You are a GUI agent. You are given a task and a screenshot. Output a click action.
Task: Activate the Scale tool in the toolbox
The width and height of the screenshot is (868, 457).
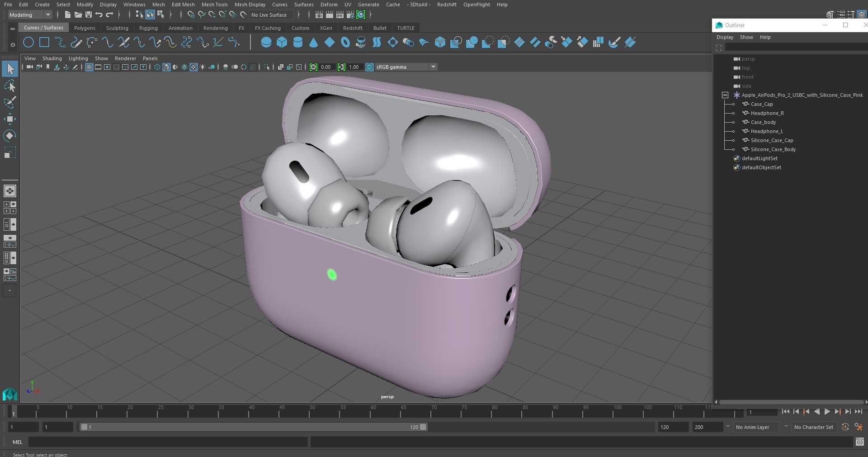[x=10, y=152]
